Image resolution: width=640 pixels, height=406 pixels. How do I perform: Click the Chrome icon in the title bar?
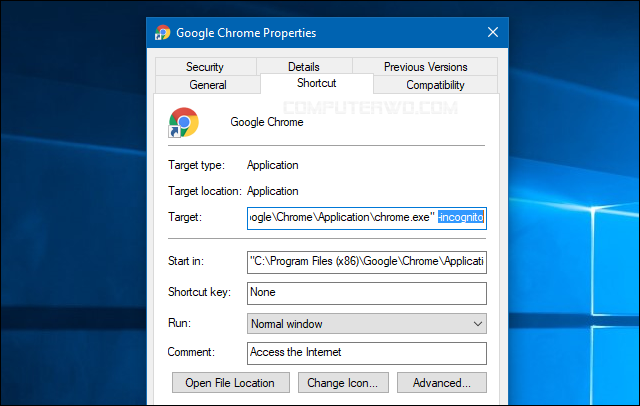pyautogui.click(x=162, y=33)
